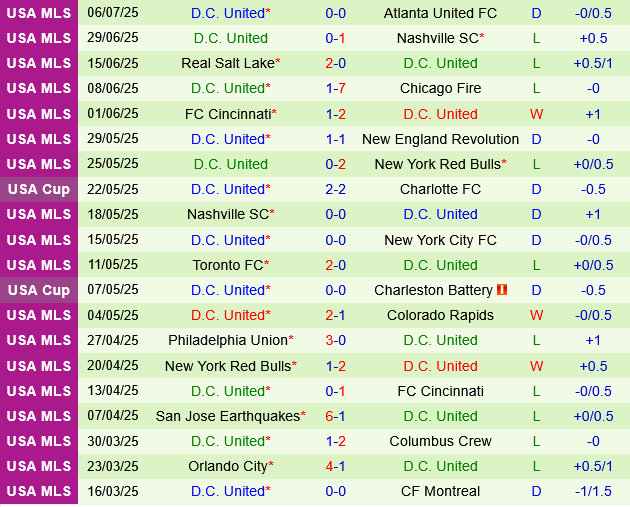Click the 6-1 San Jose Earthquakes score
Screen dimensions: 630x507
(336, 416)
